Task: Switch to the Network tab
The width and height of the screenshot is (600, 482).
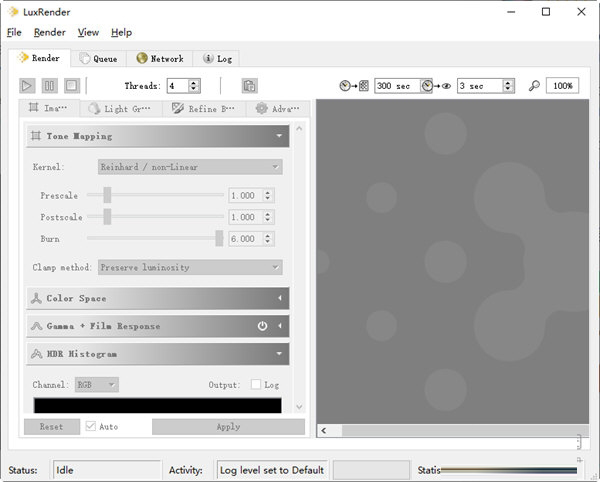Action: [160, 59]
